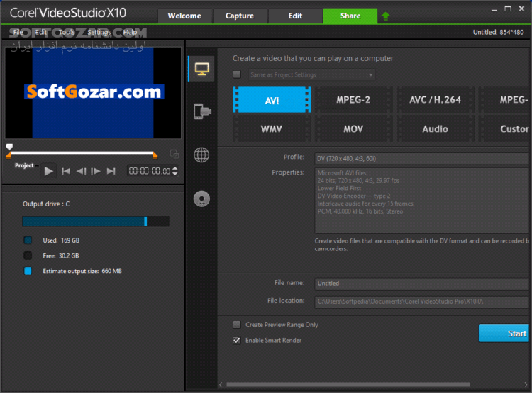Viewport: 532px width, 393px height.
Task: Open the Web upload category icon
Action: 201,155
